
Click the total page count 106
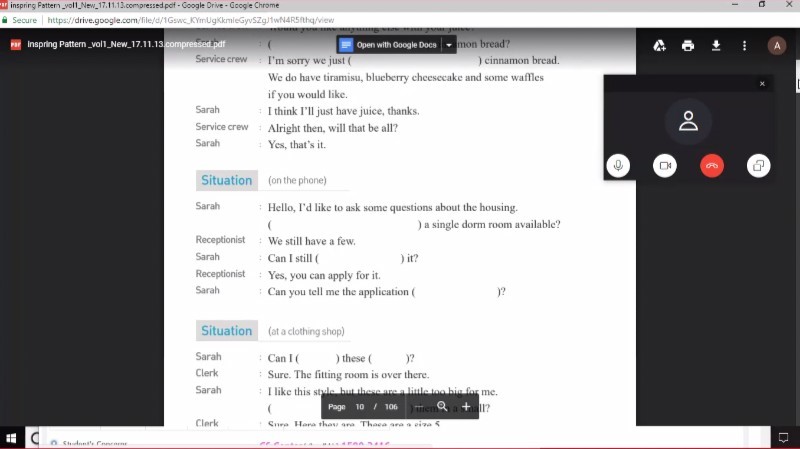tap(391, 407)
